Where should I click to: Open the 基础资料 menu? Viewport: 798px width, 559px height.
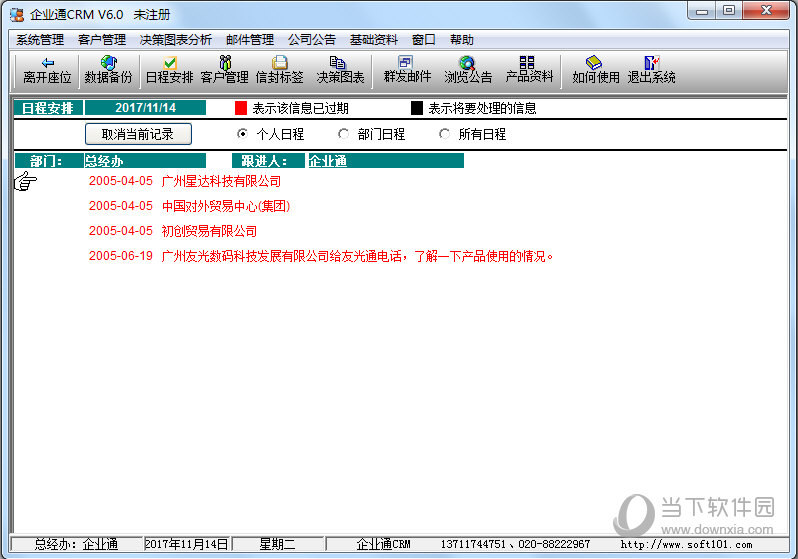(x=374, y=40)
